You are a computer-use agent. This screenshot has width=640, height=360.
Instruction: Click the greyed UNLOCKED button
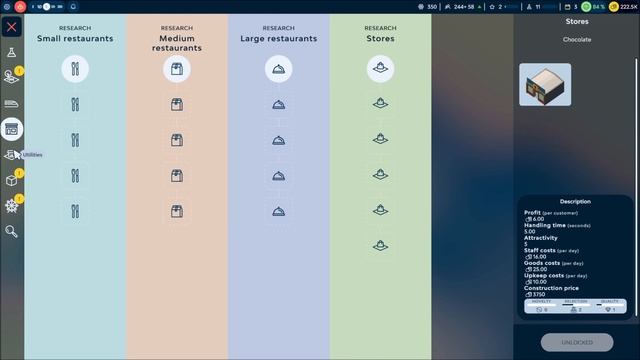[577, 342]
